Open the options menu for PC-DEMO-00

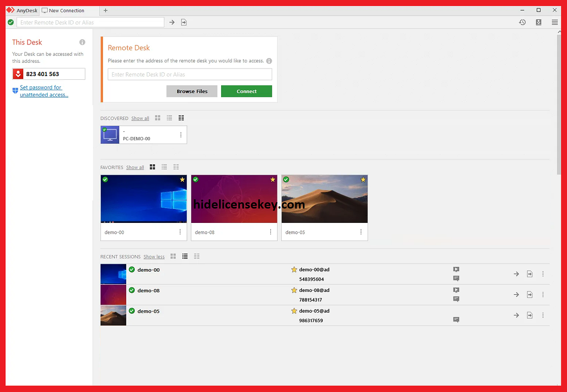(180, 135)
